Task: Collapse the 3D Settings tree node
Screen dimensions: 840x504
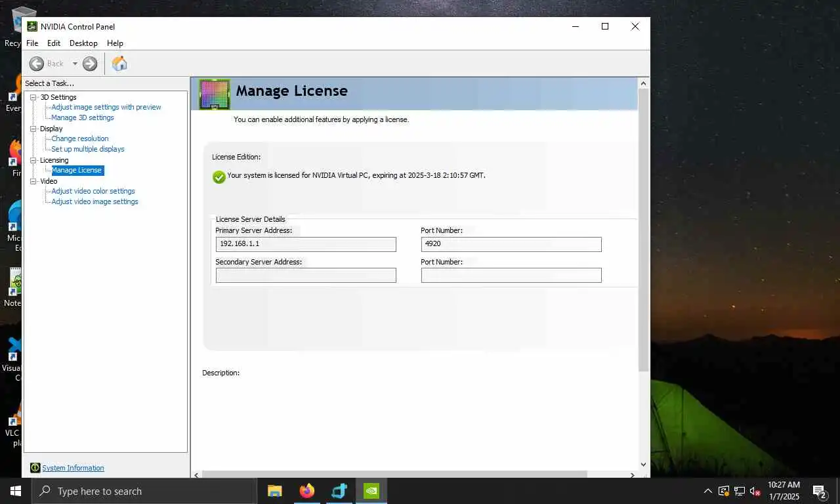Action: click(x=33, y=97)
